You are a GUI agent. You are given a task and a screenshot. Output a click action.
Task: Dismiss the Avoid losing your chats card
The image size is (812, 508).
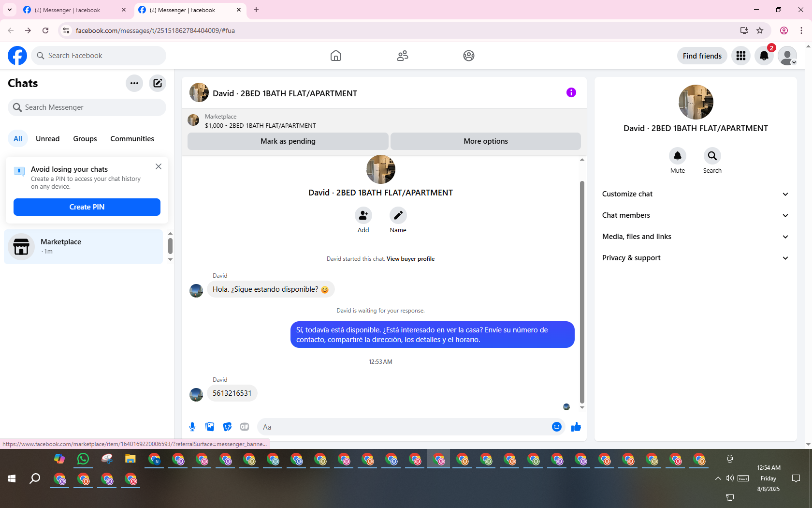click(x=159, y=166)
